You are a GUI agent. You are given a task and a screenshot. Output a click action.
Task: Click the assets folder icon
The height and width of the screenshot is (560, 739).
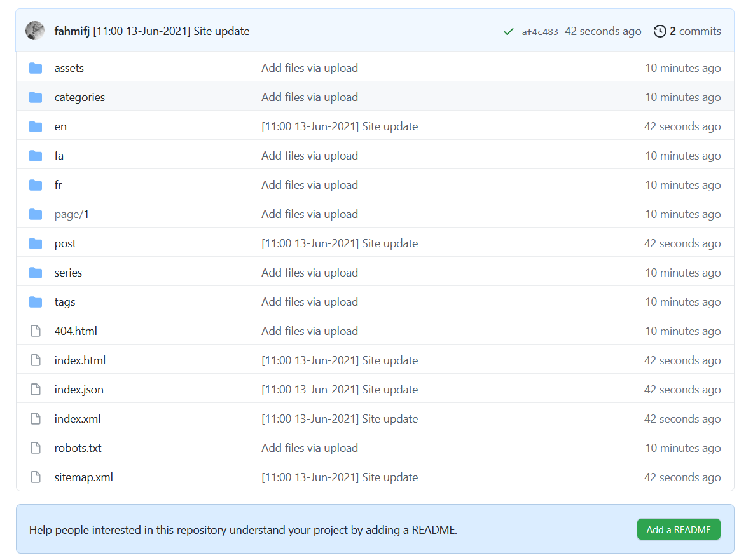36,68
